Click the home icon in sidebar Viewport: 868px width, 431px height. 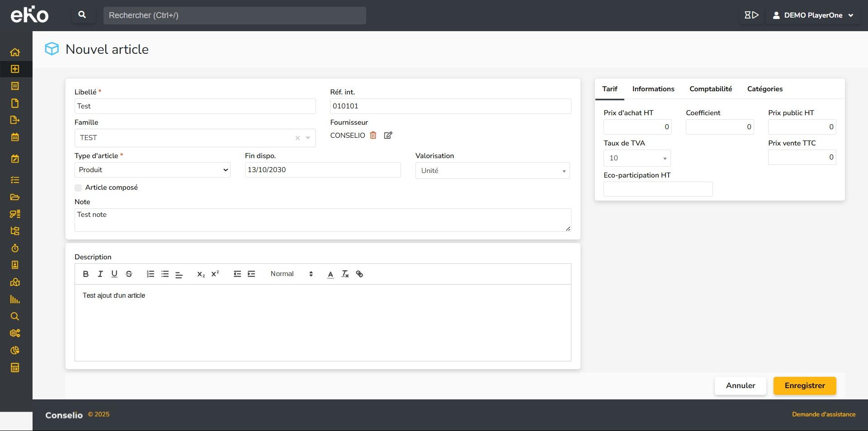(15, 52)
